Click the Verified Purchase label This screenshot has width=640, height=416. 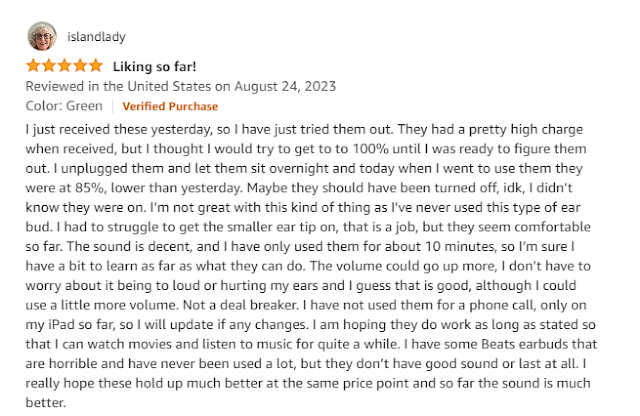tap(171, 105)
